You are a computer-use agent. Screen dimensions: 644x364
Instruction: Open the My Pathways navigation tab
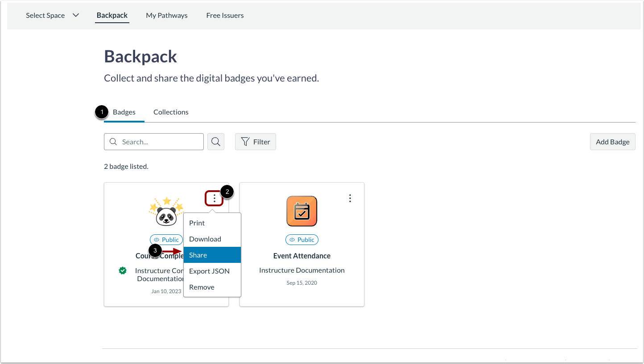coord(167,15)
